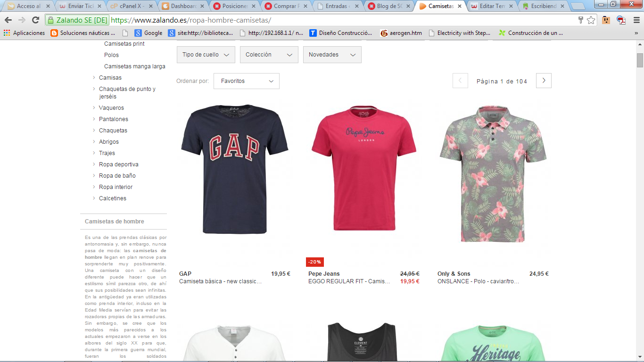Image resolution: width=644 pixels, height=362 pixels.
Task: Click the vertical scrollbar thumb
Action: coord(640,60)
